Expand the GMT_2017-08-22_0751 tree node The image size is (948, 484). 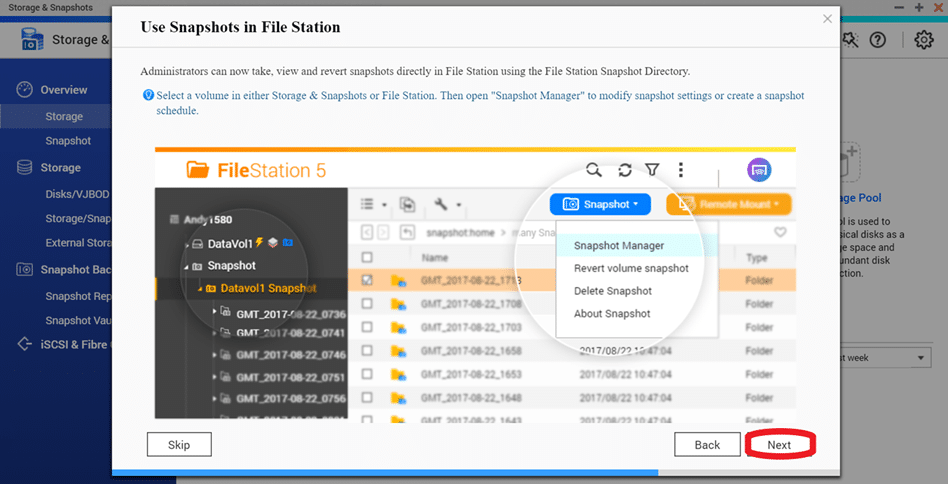[x=215, y=377]
